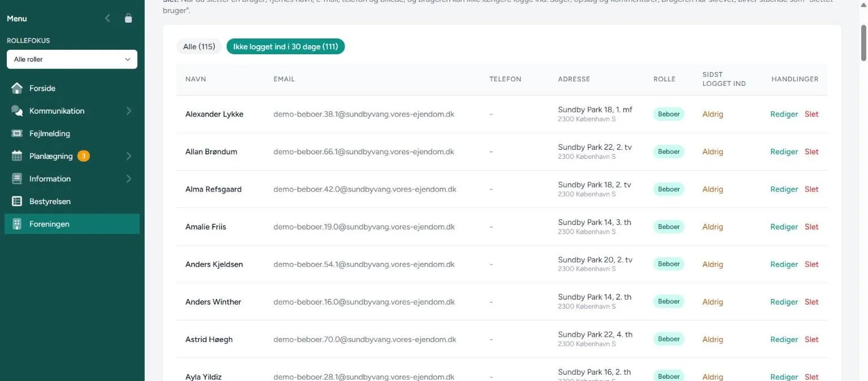868x381 pixels.
Task: Select Ikke logget ind i 30 dage filter
Action: point(285,47)
